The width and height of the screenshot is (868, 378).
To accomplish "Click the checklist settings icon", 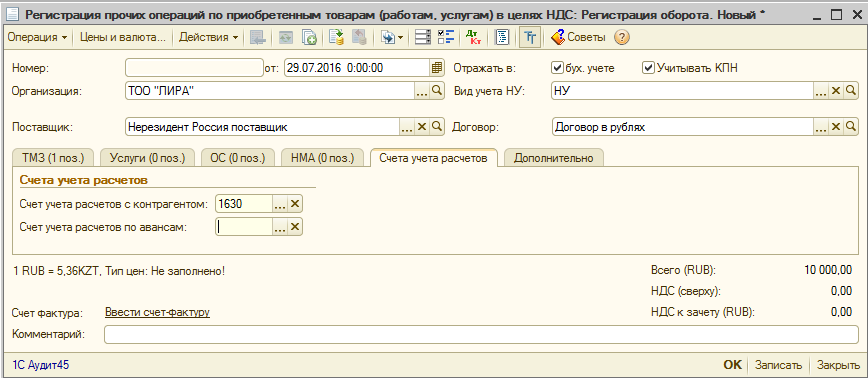I will [446, 38].
